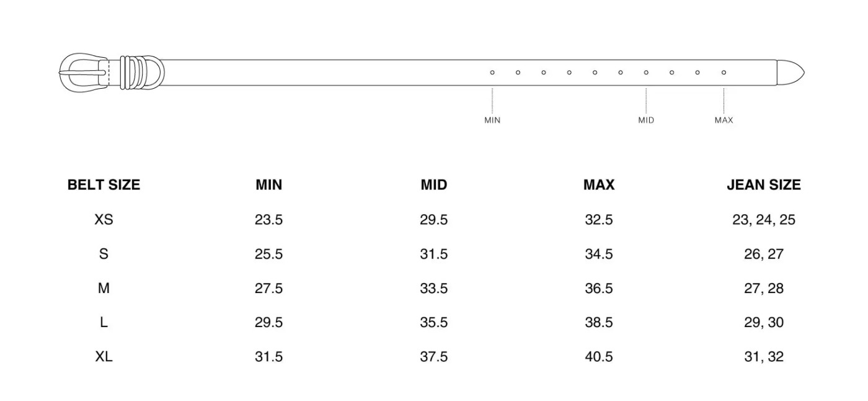Click the belt buckle illustration
Image resolution: width=868 pixels, height=401 pixels.
tap(84, 72)
